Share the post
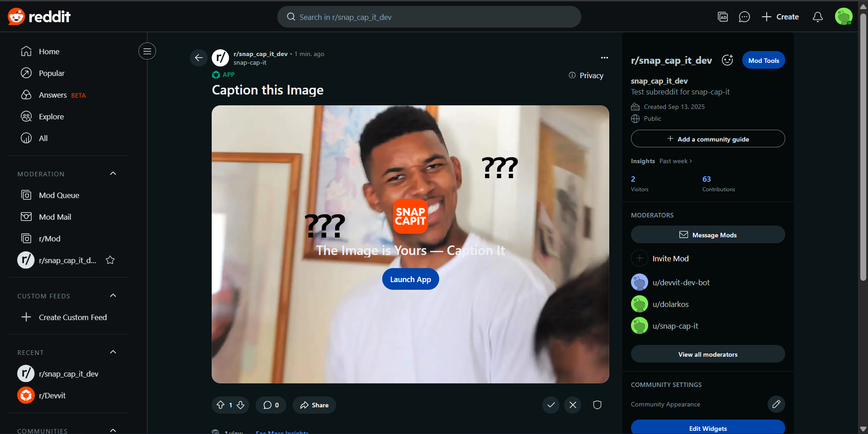This screenshot has width=868, height=434. coord(314,405)
